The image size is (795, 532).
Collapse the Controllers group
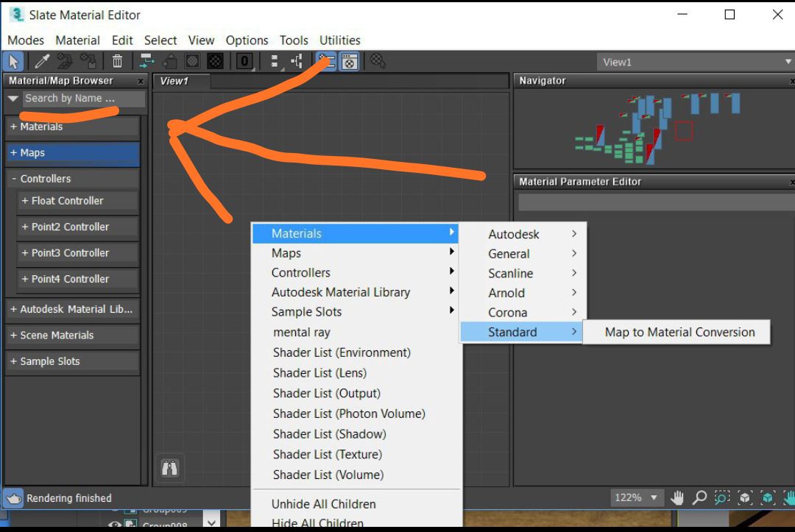pyautogui.click(x=72, y=179)
